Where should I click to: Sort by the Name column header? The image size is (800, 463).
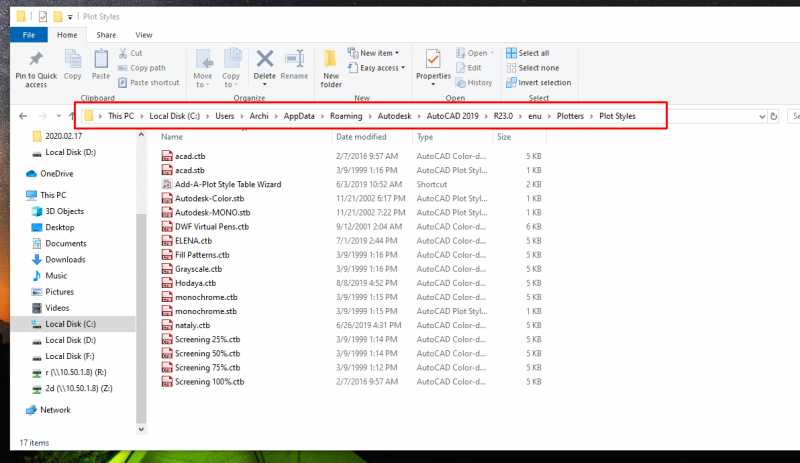172,137
